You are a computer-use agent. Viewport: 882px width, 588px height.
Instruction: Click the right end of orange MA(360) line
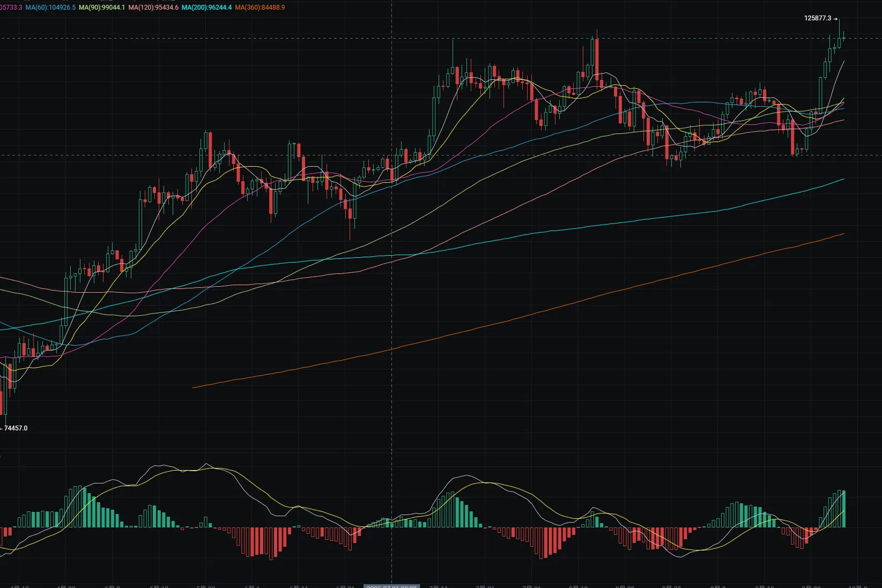tap(843, 234)
